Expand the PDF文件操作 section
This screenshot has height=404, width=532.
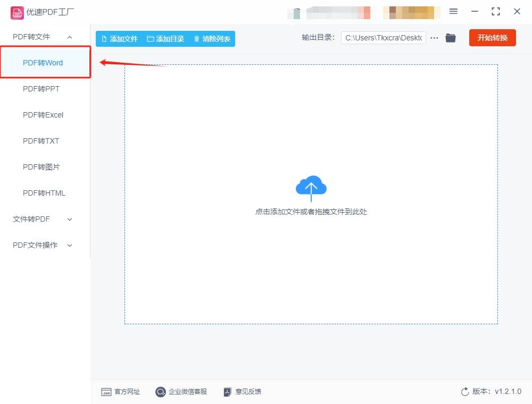[x=69, y=245]
